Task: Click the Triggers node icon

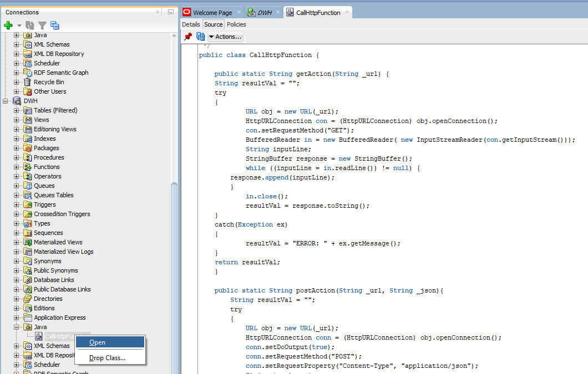Action: 27,204
